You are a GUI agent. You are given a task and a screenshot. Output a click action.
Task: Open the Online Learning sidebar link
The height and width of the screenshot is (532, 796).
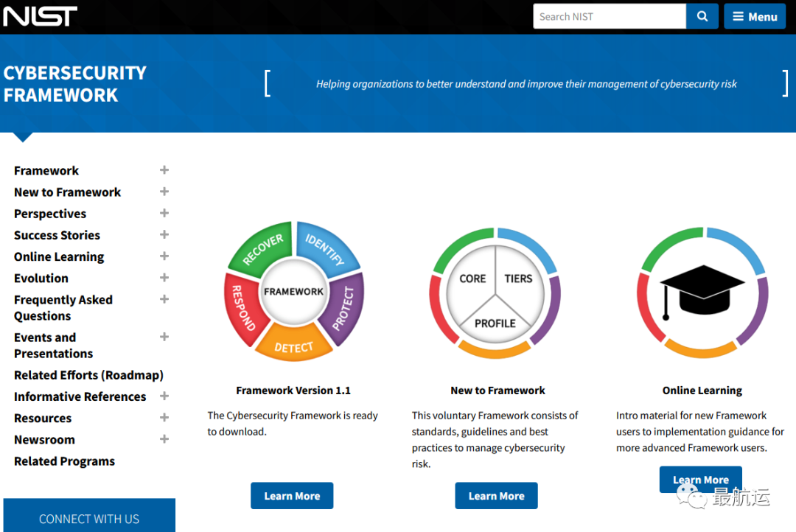point(59,257)
